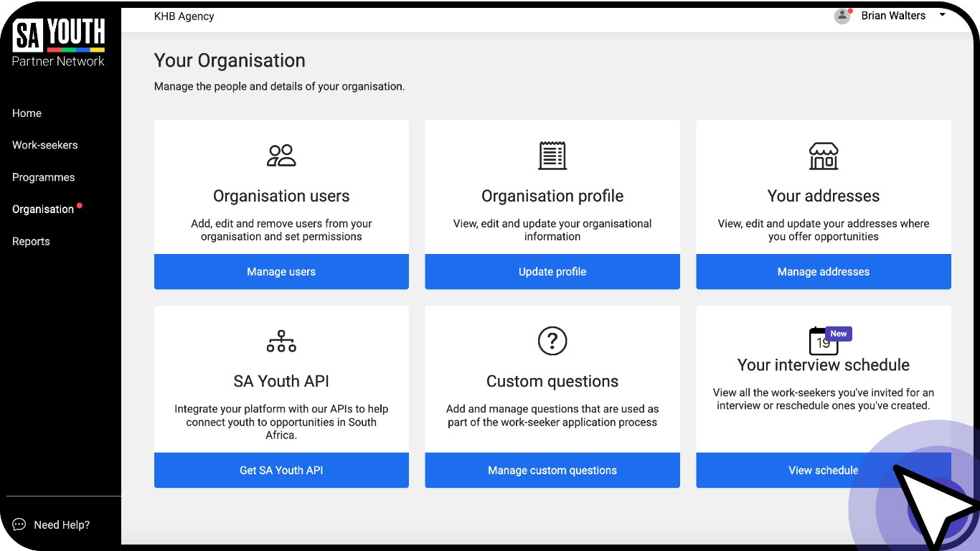Click 'Add, edit and remove users' description
Screen dimensions: 980x551
[x=281, y=230]
